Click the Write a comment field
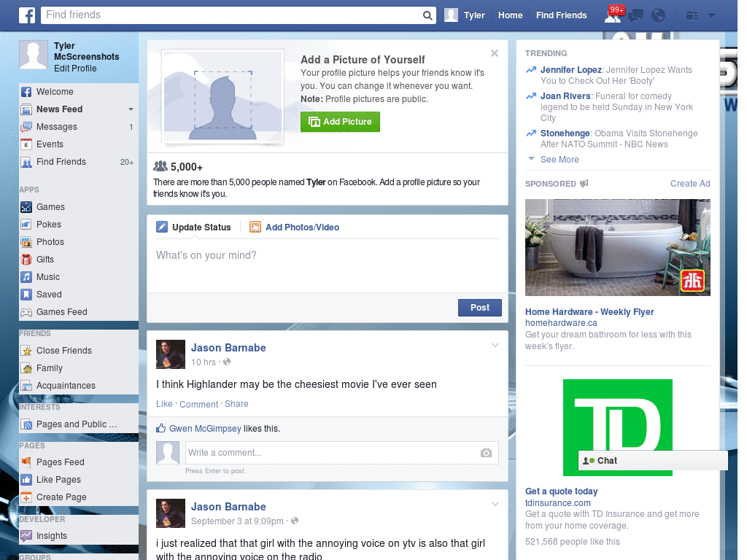 coord(341,453)
